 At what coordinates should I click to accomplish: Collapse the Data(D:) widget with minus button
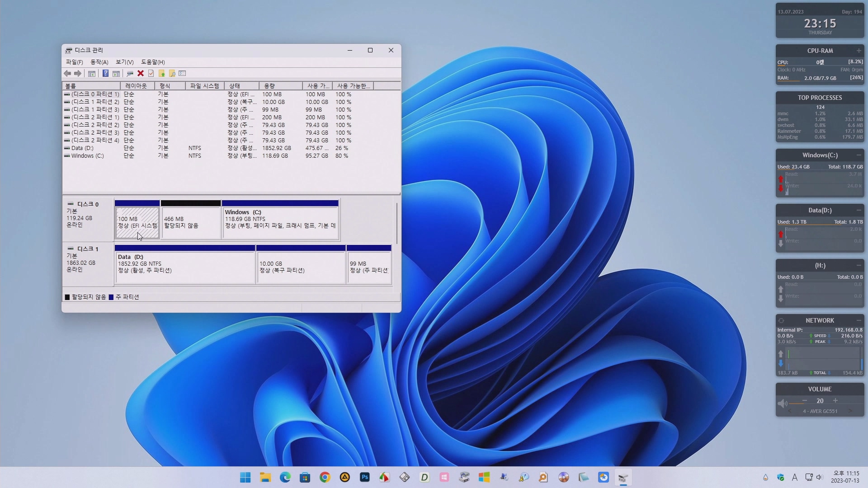[859, 210]
